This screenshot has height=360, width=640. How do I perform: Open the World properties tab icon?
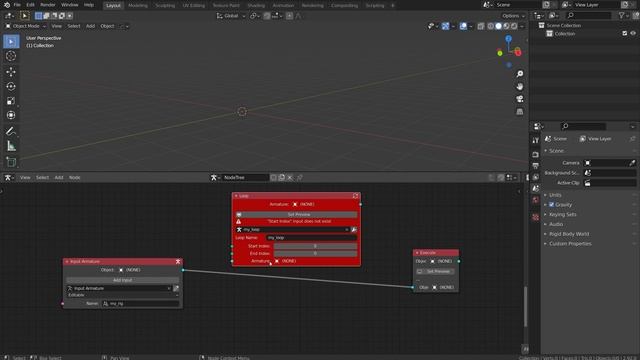coord(536,200)
